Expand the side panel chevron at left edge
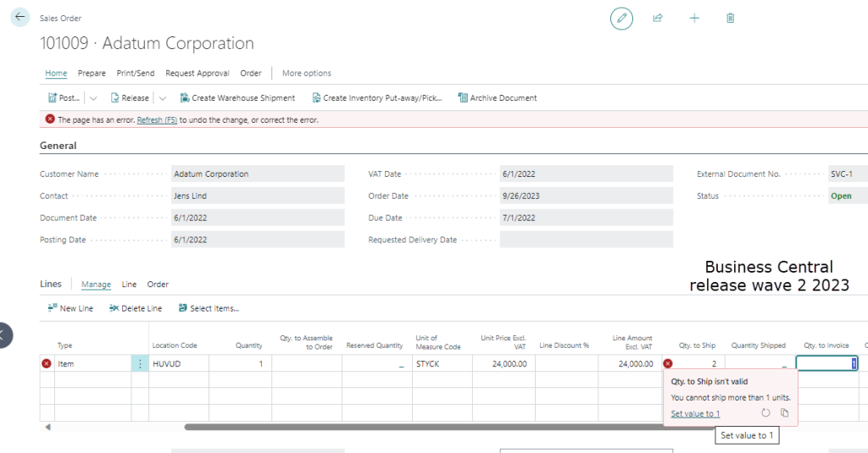The image size is (868, 453). 4,335
